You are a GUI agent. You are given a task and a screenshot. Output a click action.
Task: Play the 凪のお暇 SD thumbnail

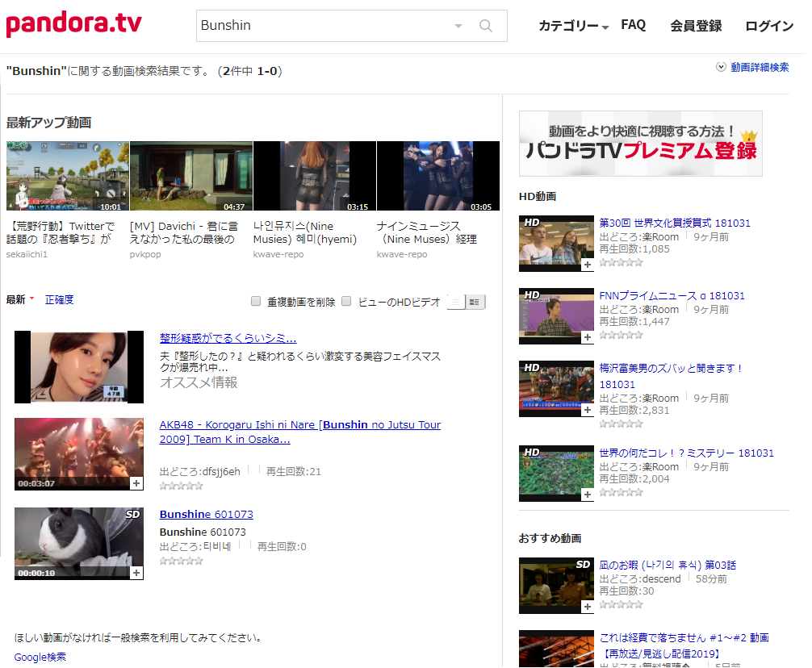tap(556, 585)
